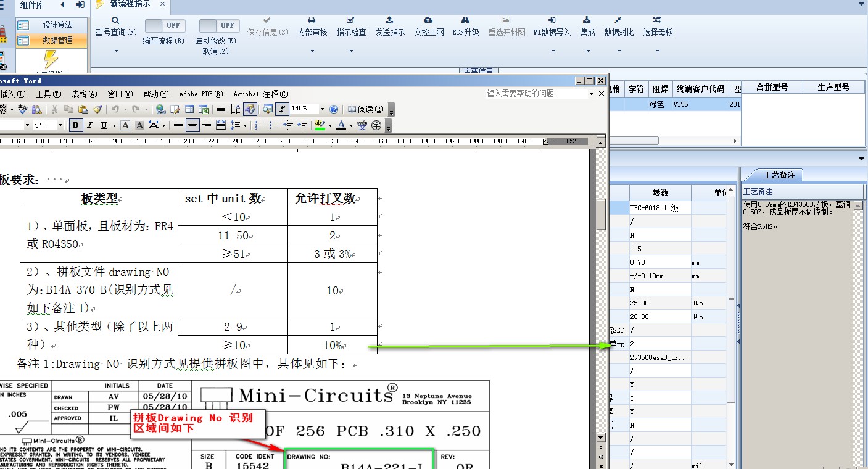
Task: Open 帮助(H) menu in Word
Action: [155, 94]
